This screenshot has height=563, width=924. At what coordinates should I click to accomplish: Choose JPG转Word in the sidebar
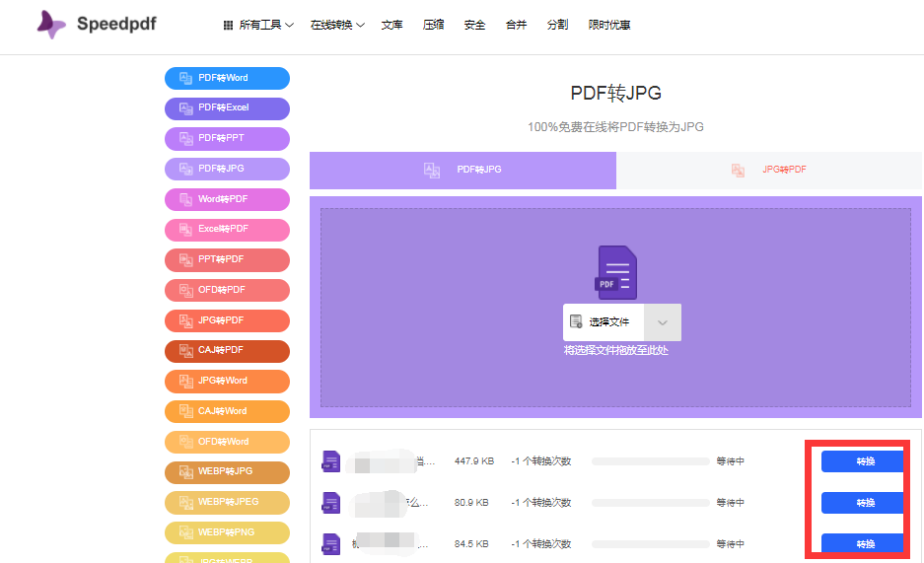(227, 381)
